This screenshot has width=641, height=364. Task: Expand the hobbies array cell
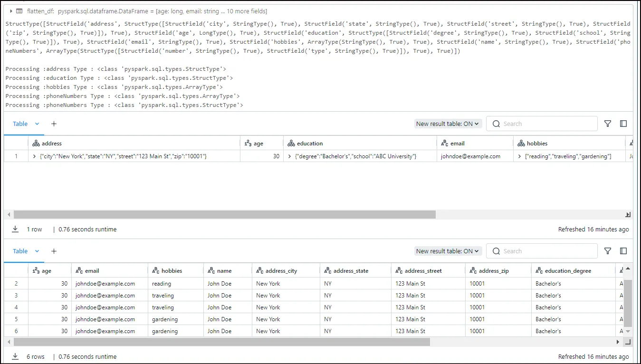pos(519,156)
